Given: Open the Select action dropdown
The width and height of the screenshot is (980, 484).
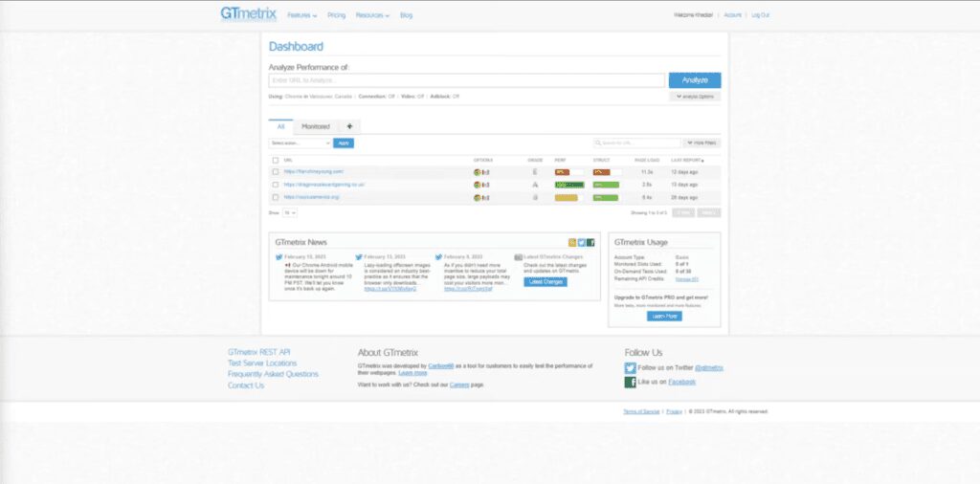Looking at the screenshot, I should [x=300, y=143].
